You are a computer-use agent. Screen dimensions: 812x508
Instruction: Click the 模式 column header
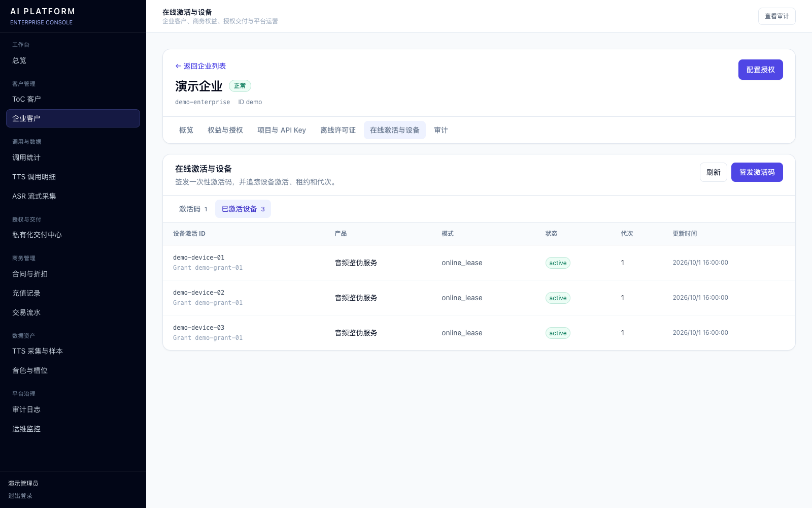(448, 234)
